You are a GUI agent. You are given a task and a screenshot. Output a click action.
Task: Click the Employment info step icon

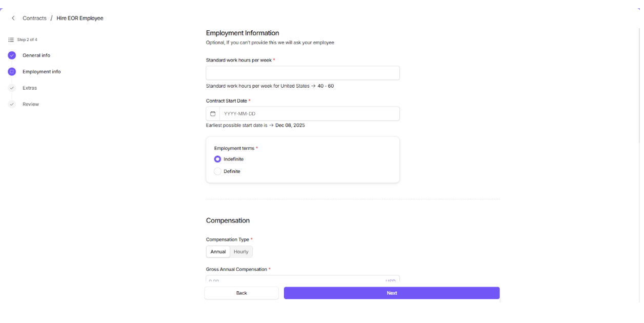(x=12, y=72)
